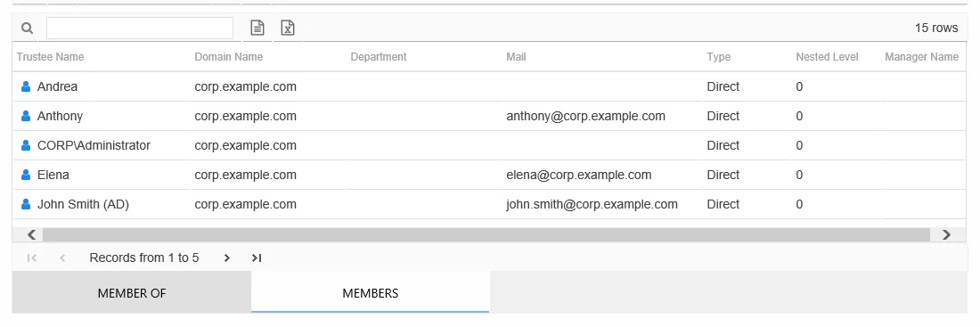Click the user icon beside Anthony

pyautogui.click(x=26, y=117)
